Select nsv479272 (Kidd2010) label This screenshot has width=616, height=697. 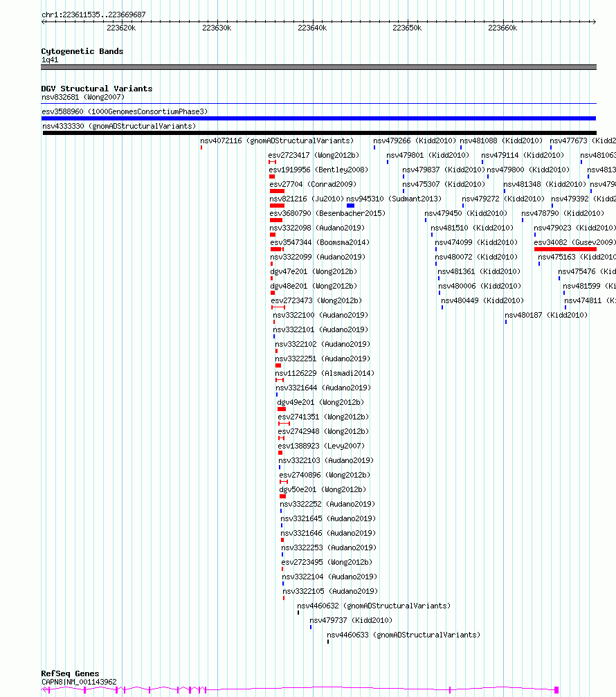point(503,199)
